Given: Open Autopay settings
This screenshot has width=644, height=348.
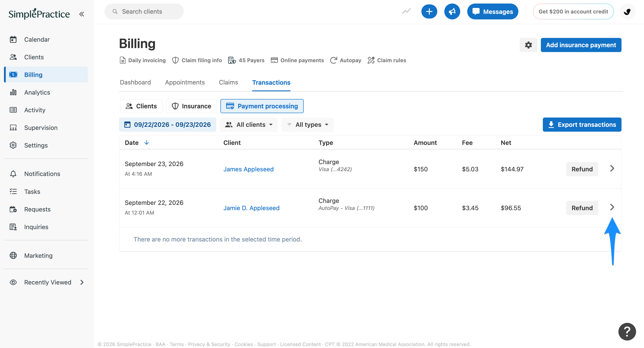Looking at the screenshot, I should 346,60.
